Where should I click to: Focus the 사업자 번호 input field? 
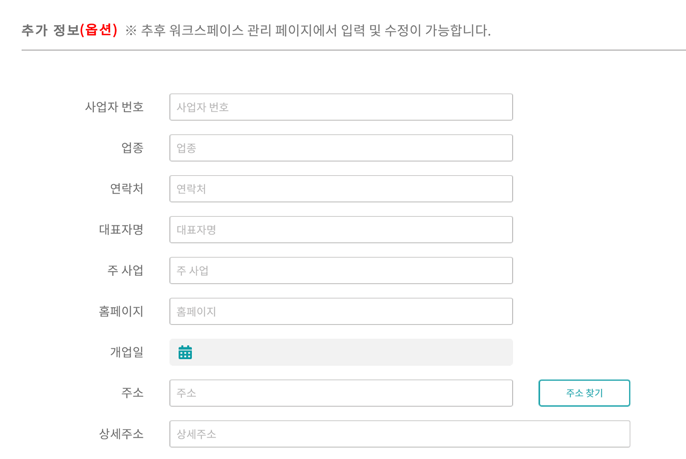coord(341,107)
